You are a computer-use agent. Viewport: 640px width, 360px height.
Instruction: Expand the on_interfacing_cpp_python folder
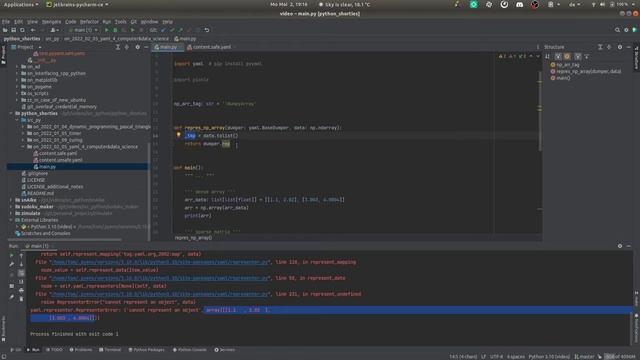click(x=17, y=73)
